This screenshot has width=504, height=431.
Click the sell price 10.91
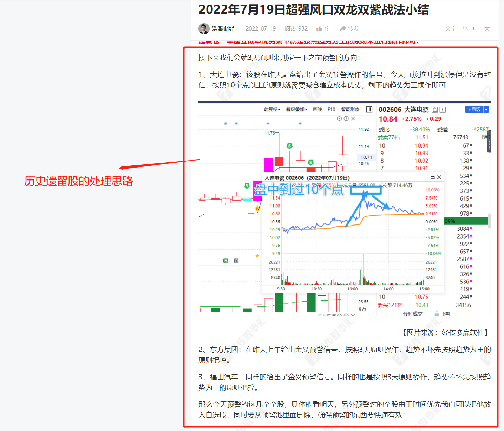point(421,168)
